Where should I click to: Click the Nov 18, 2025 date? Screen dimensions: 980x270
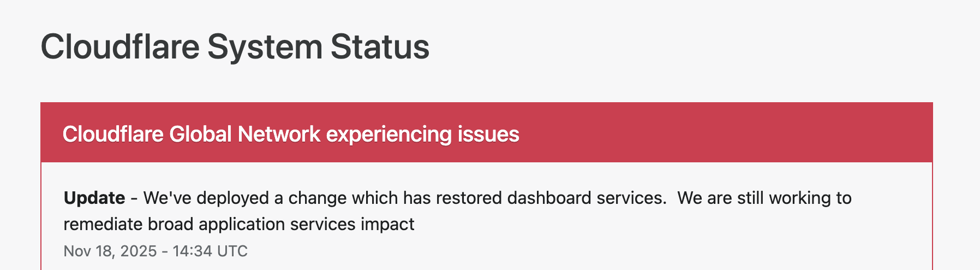click(110, 251)
